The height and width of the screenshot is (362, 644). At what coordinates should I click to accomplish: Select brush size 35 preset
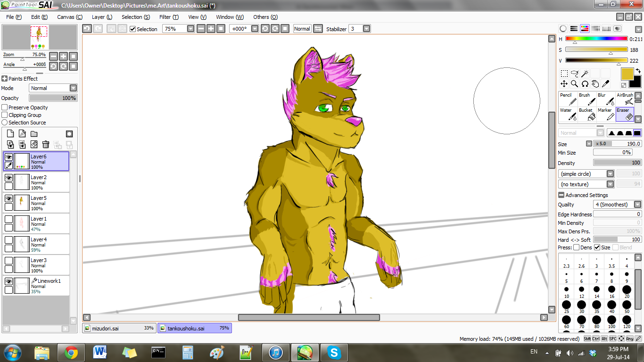pos(596,308)
